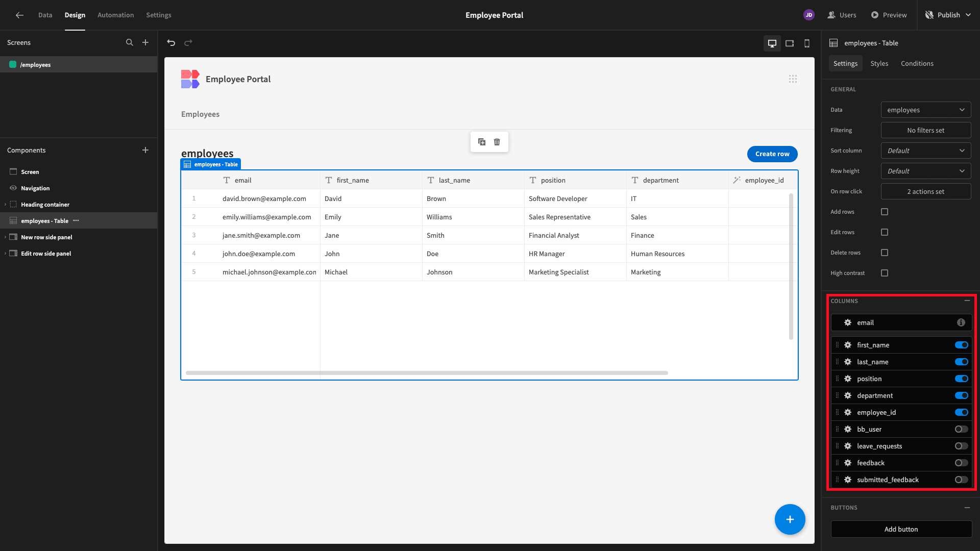
Task: Open employees - Table more options ellipsis
Action: coord(76,221)
